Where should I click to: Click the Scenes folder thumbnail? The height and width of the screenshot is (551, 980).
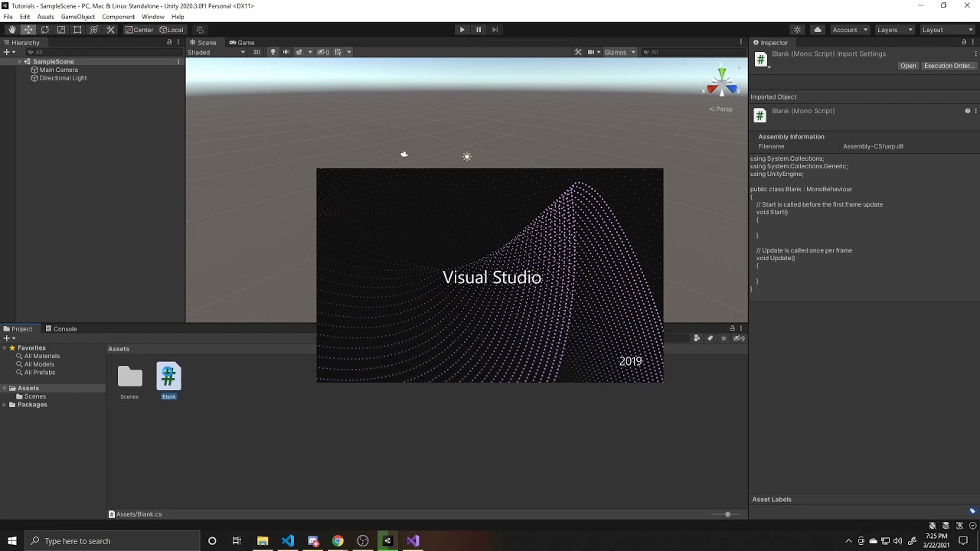point(129,377)
